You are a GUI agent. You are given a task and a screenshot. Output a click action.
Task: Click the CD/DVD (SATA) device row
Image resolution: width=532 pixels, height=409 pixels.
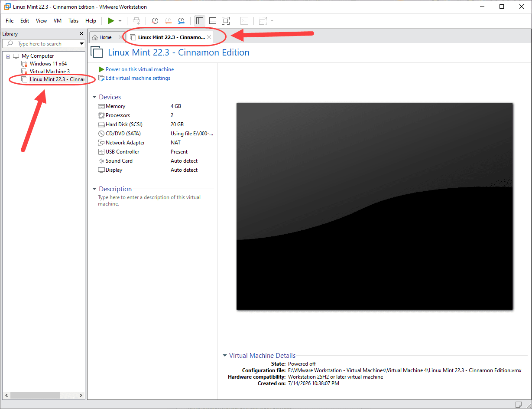[x=156, y=134]
